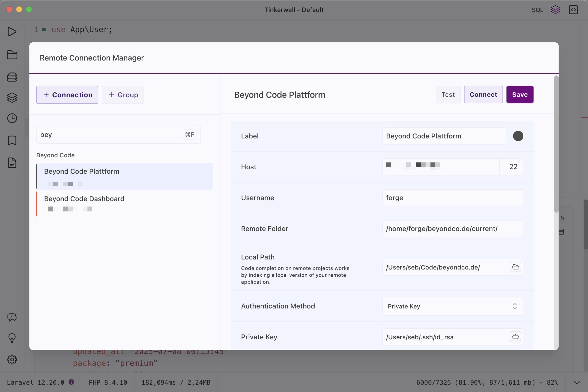Open the folder icon in sidebar

tap(12, 55)
